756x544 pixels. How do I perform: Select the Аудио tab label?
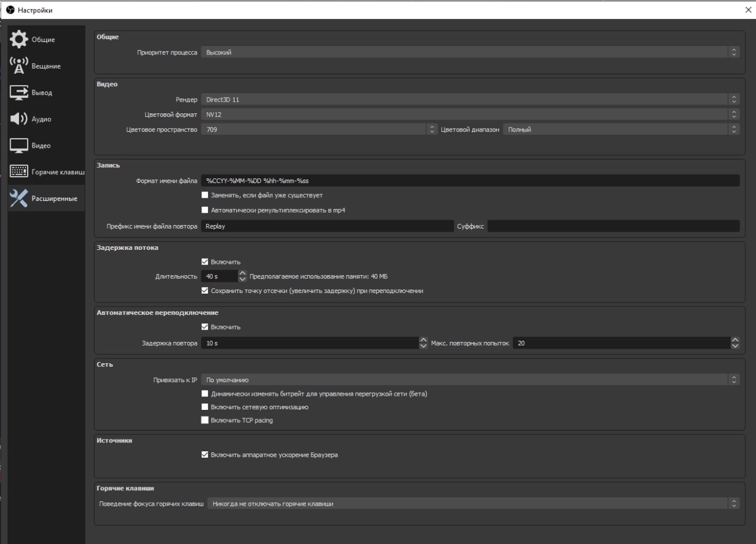point(41,119)
